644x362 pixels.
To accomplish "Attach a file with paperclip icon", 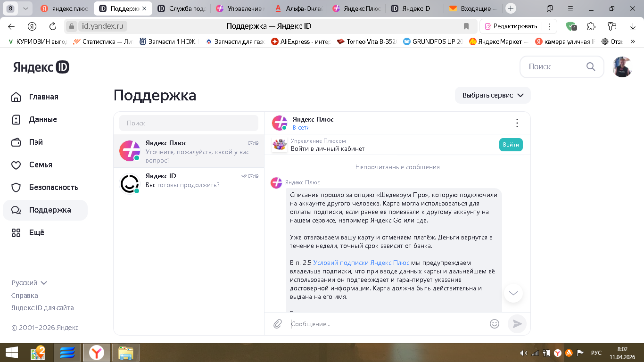I will click(278, 324).
